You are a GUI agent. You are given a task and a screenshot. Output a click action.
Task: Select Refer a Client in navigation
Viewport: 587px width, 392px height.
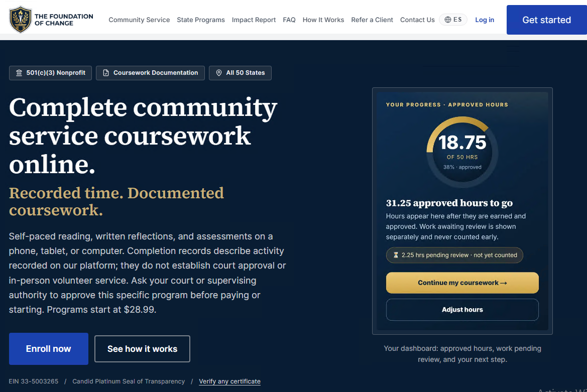click(372, 20)
